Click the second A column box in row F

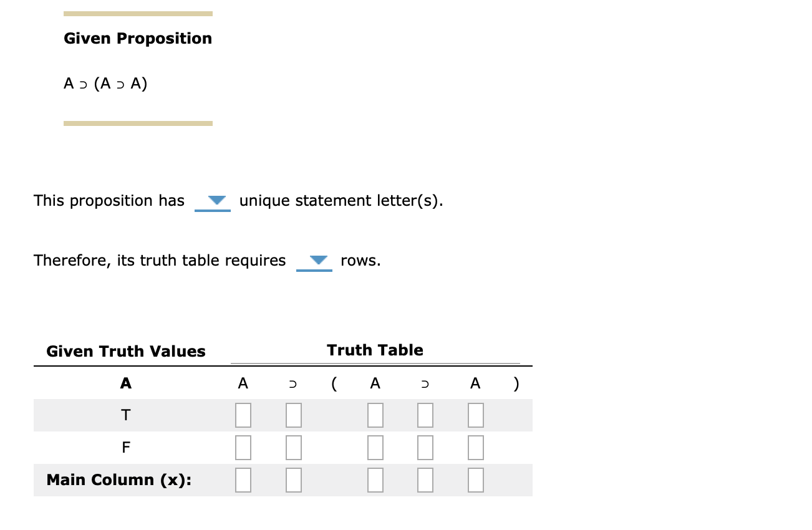pyautogui.click(x=375, y=447)
